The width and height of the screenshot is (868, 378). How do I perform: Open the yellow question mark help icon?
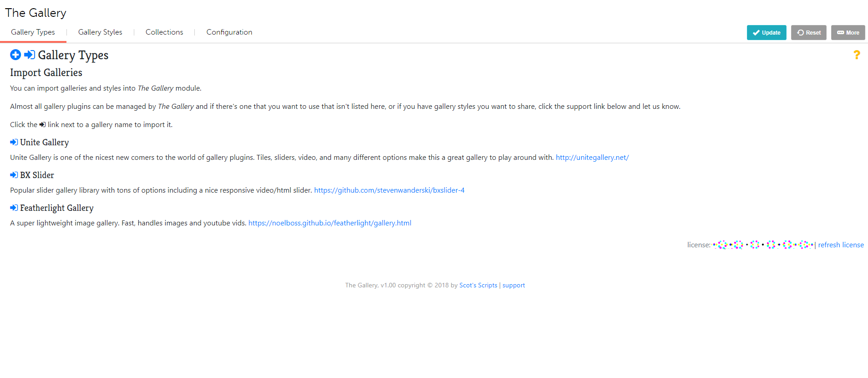[x=856, y=55]
